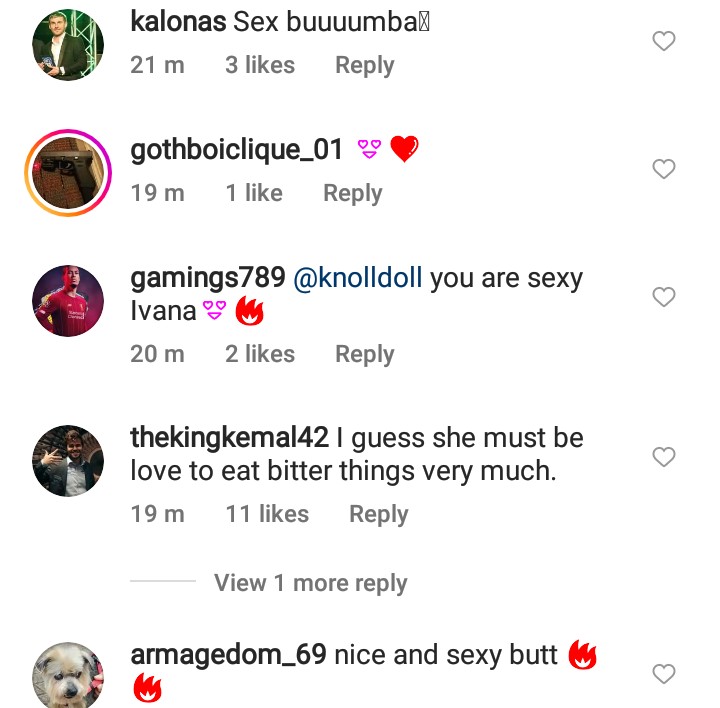Open kalonas profile picture
720x708 pixels.
[68, 45]
